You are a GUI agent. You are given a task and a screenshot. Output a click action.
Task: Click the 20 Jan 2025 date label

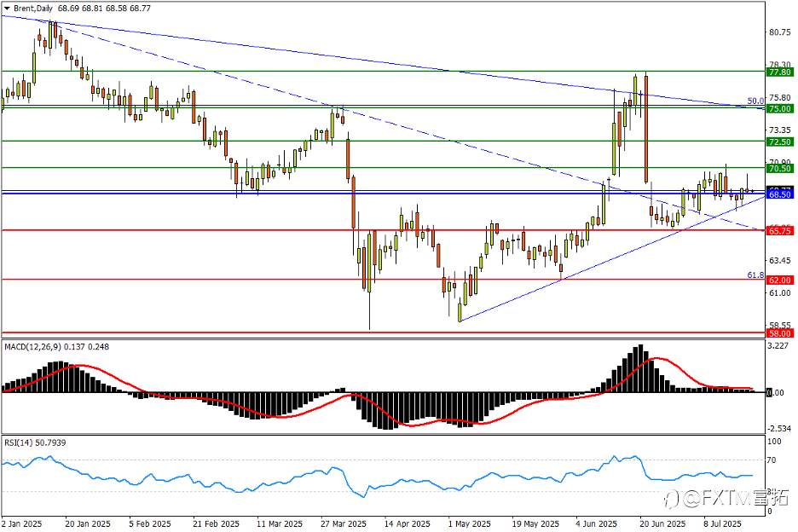pyautogui.click(x=89, y=523)
